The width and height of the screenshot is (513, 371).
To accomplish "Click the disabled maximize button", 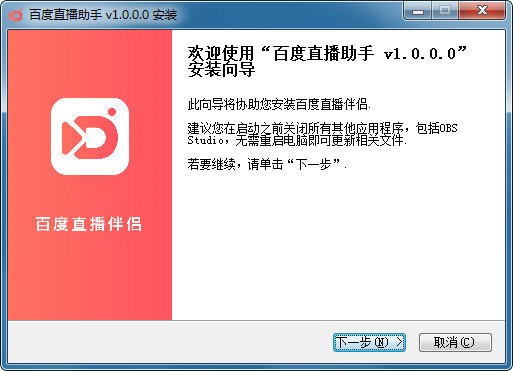I will (445, 10).
